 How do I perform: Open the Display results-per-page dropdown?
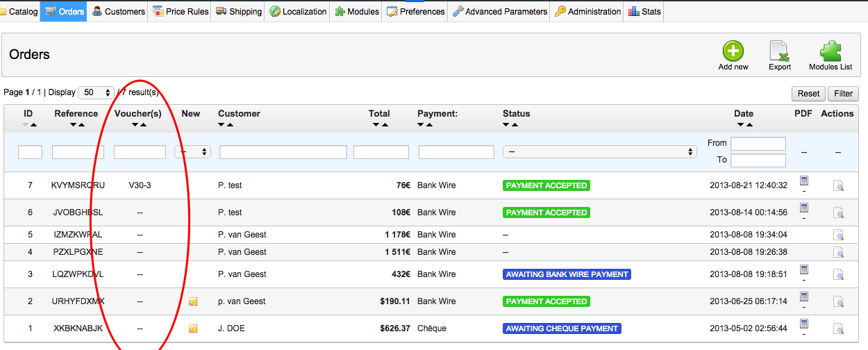[x=97, y=92]
